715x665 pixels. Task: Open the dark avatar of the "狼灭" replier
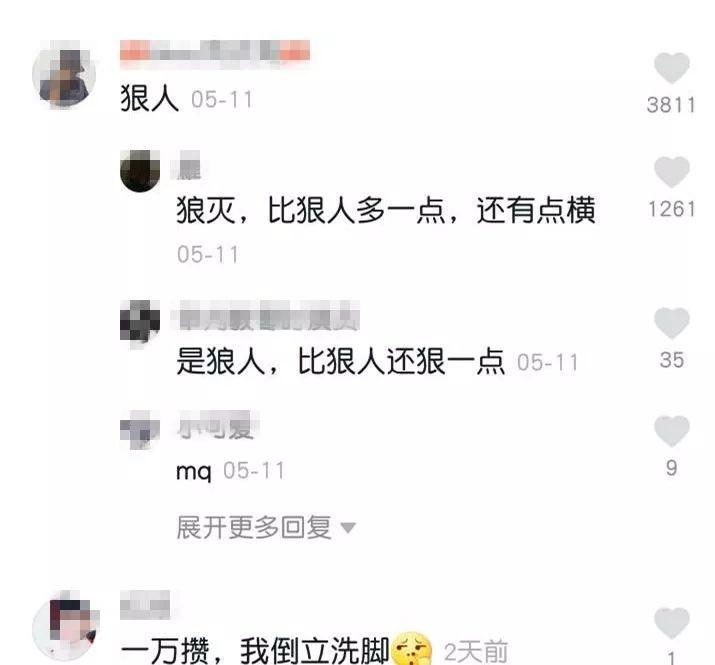140,171
